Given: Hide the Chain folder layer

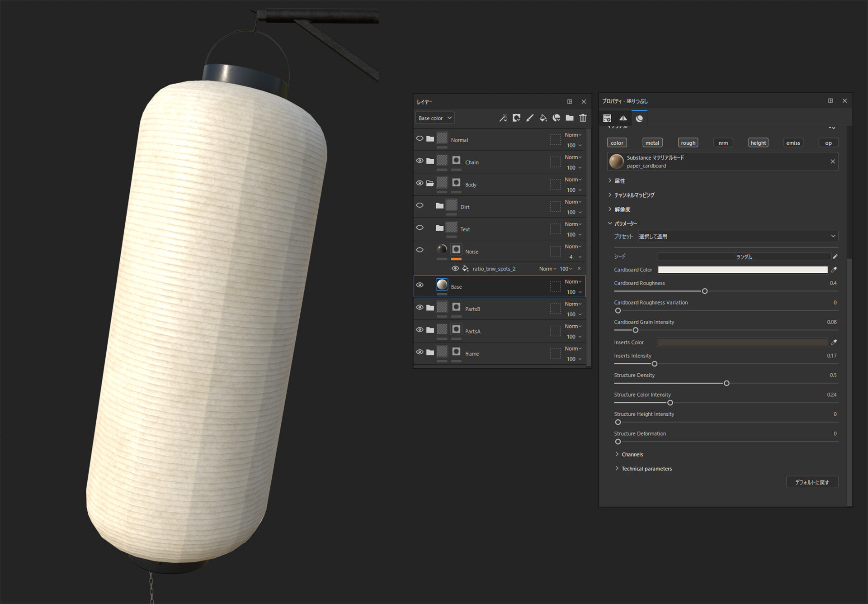Looking at the screenshot, I should [420, 161].
